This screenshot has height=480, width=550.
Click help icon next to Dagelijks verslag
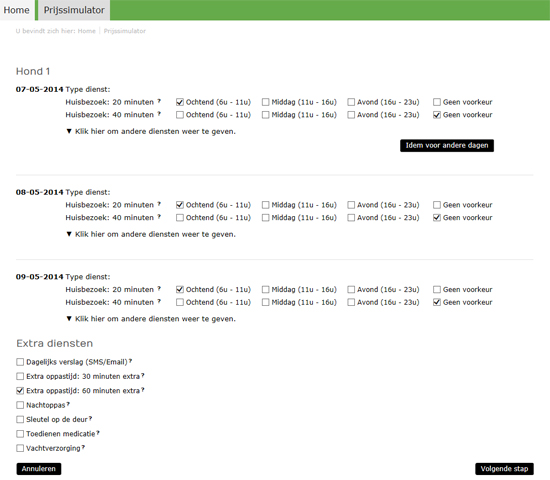130,361
